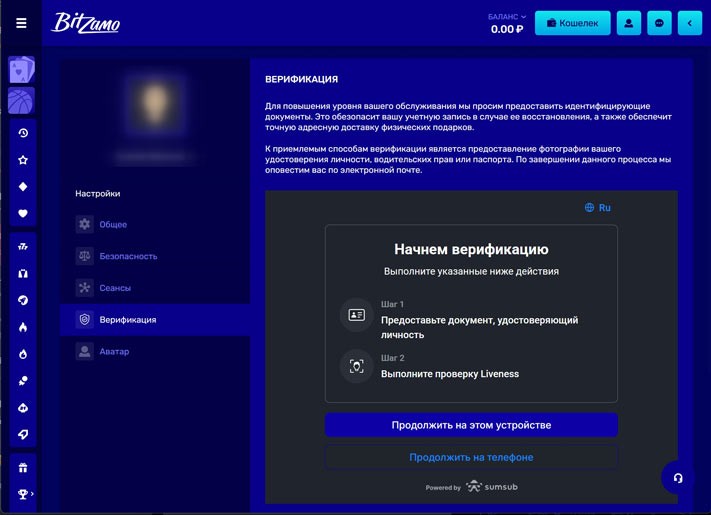Click Продолжить на этом устройстве button

point(471,425)
